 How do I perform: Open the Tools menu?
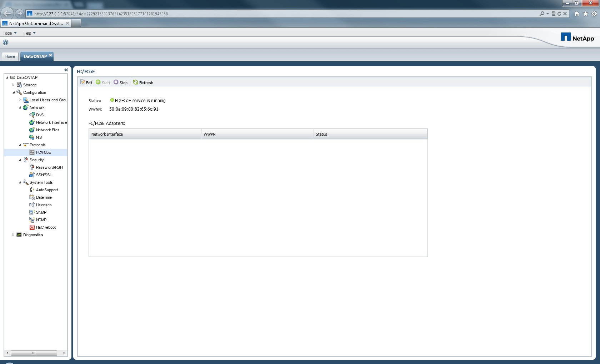pyautogui.click(x=10, y=33)
